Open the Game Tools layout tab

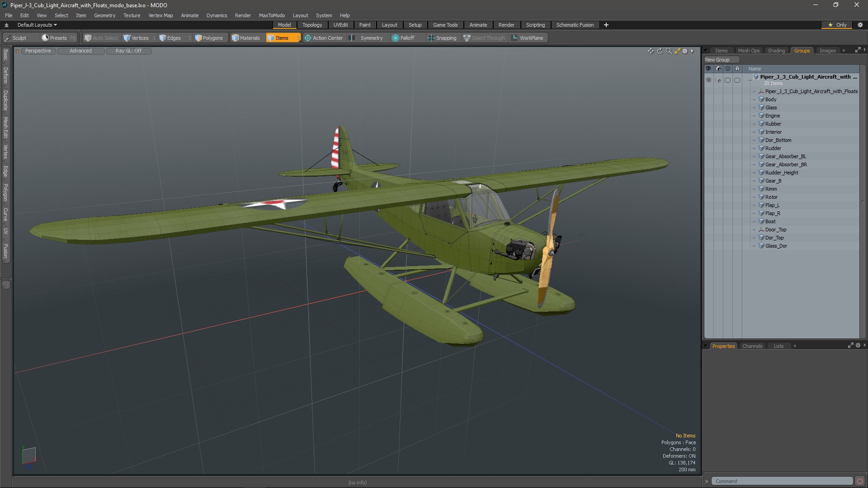pyautogui.click(x=445, y=25)
